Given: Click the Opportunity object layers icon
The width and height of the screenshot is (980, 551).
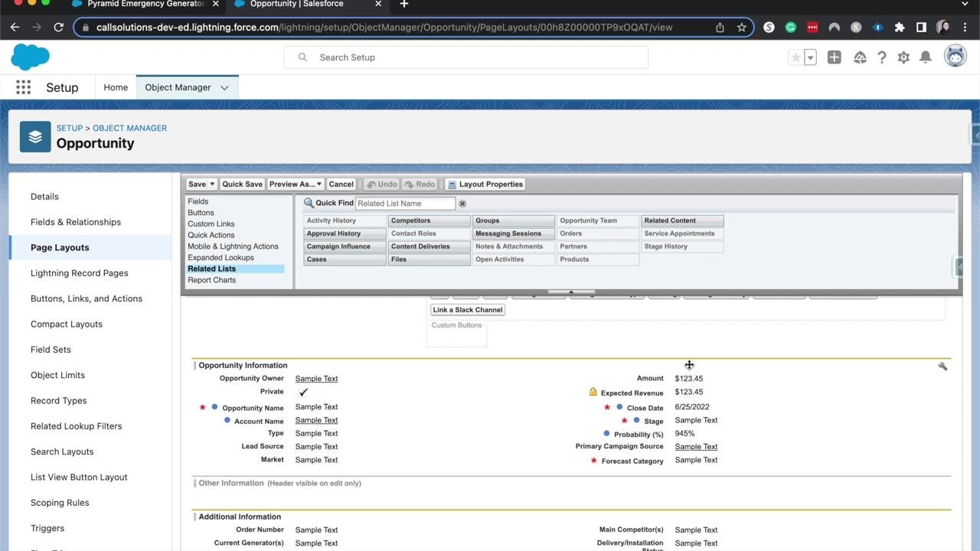Looking at the screenshot, I should point(35,137).
